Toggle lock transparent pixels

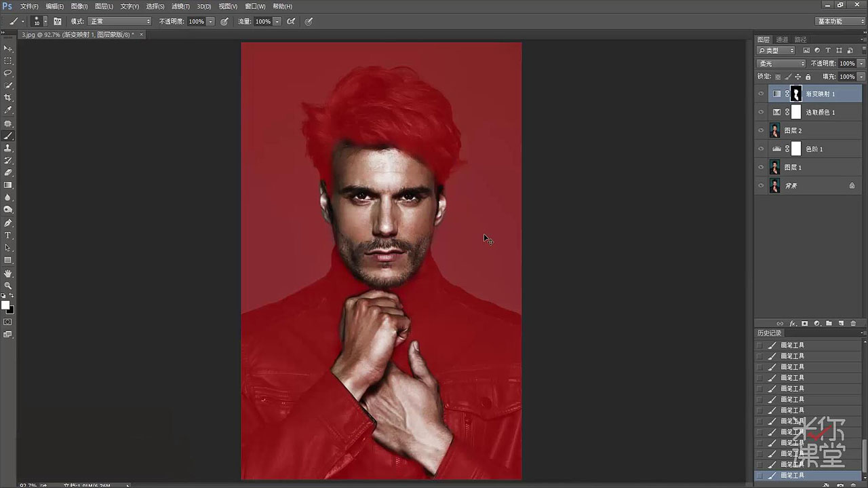(x=778, y=77)
